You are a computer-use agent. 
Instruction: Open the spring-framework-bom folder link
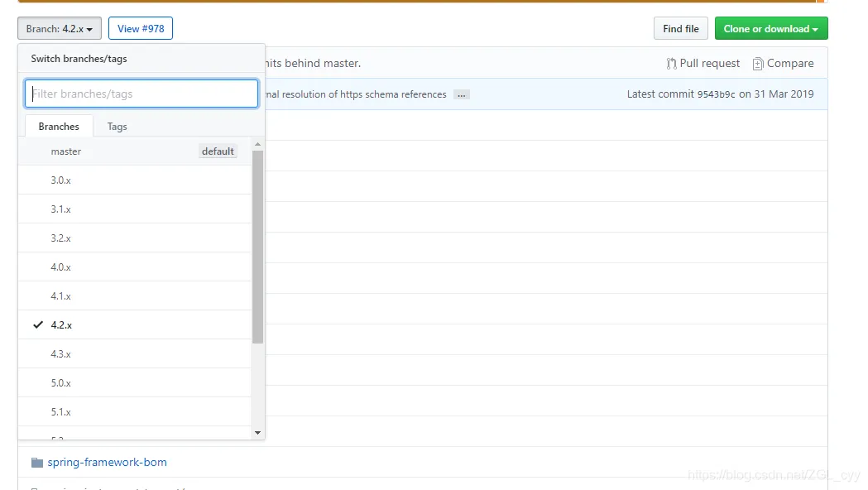[x=107, y=463]
